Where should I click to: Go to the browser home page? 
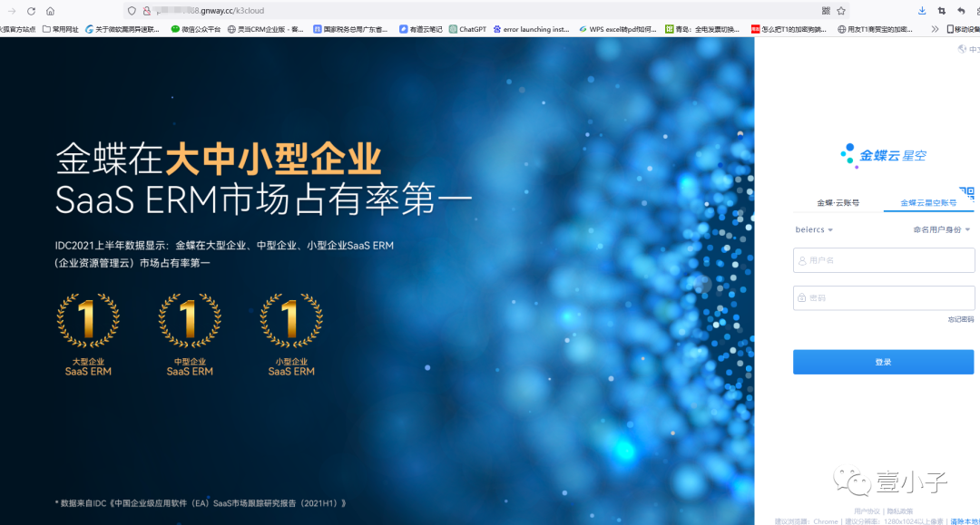[x=51, y=11]
